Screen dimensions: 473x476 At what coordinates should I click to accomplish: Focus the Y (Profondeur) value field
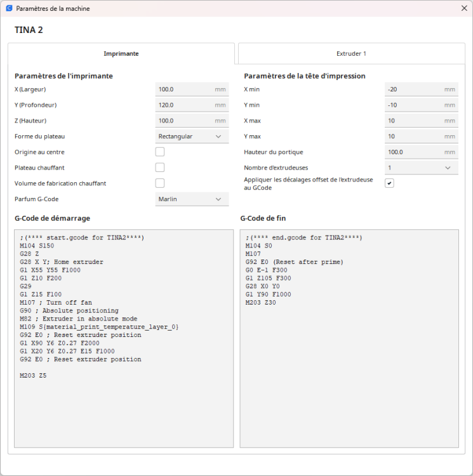click(x=192, y=105)
